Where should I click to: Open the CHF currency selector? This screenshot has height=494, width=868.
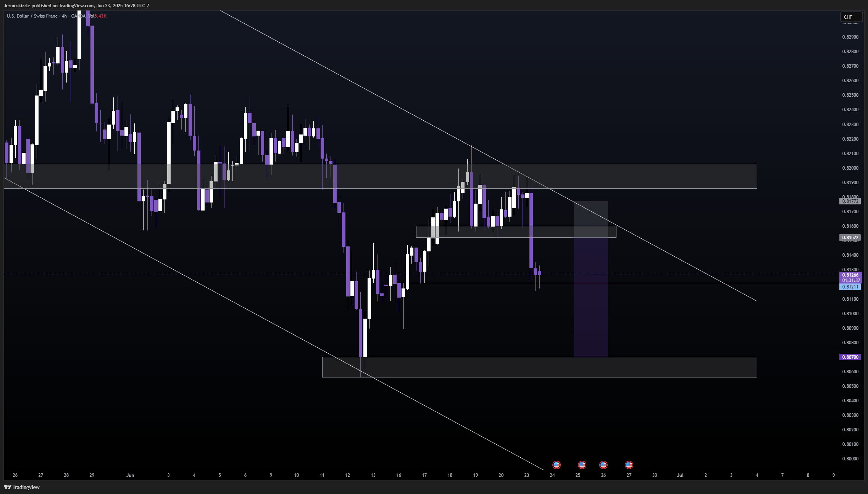(x=851, y=17)
